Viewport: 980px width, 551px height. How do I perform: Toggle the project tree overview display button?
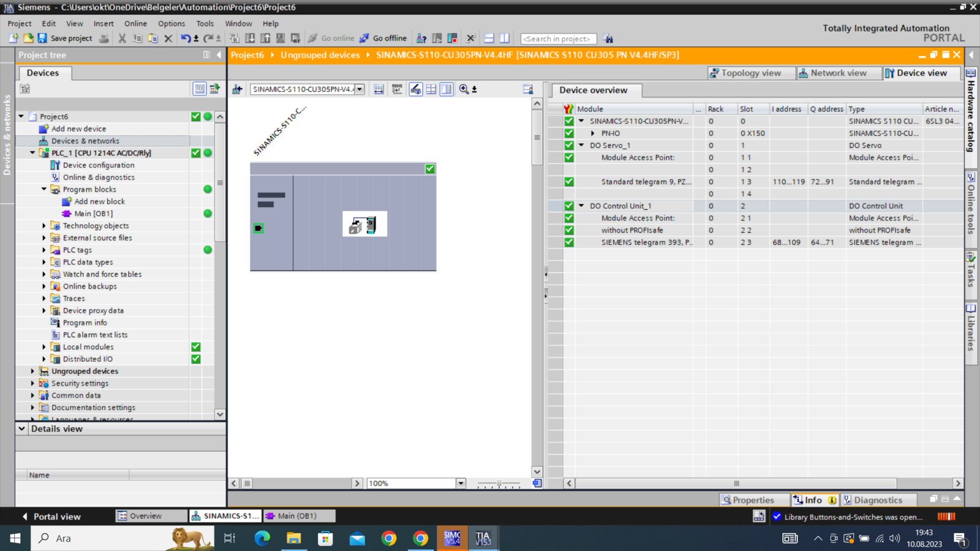(x=200, y=89)
